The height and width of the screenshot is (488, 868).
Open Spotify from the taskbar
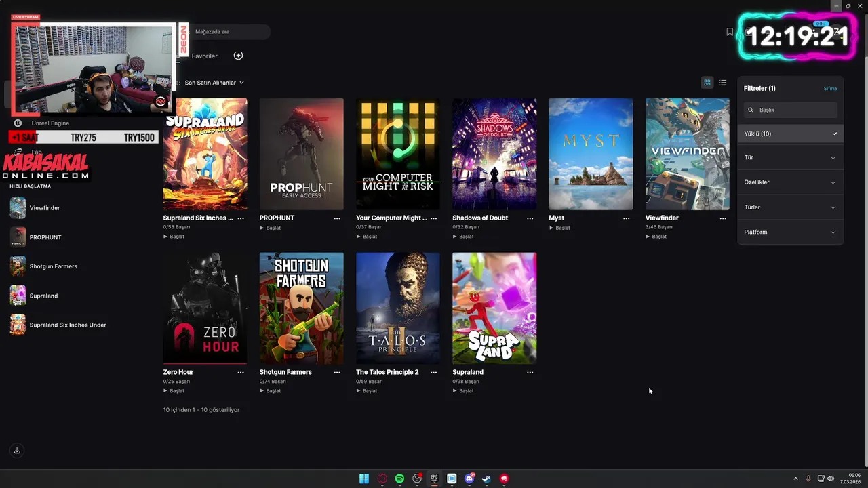pos(399,479)
